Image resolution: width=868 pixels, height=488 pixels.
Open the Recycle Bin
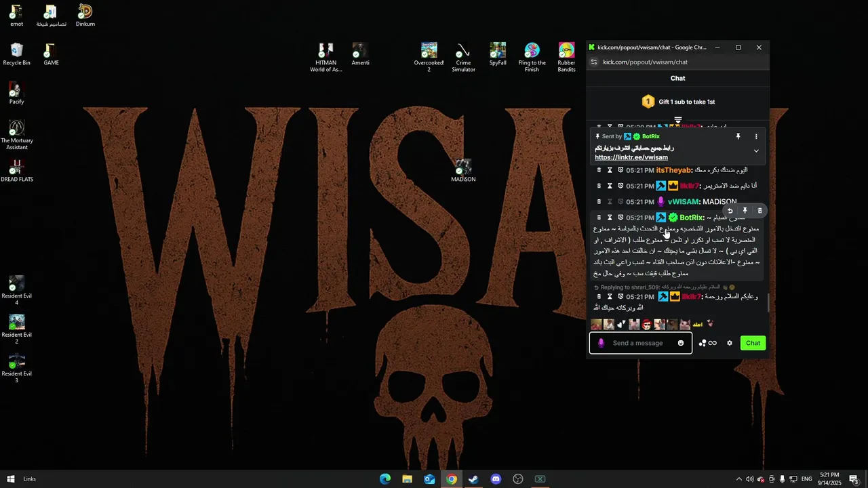point(16,54)
